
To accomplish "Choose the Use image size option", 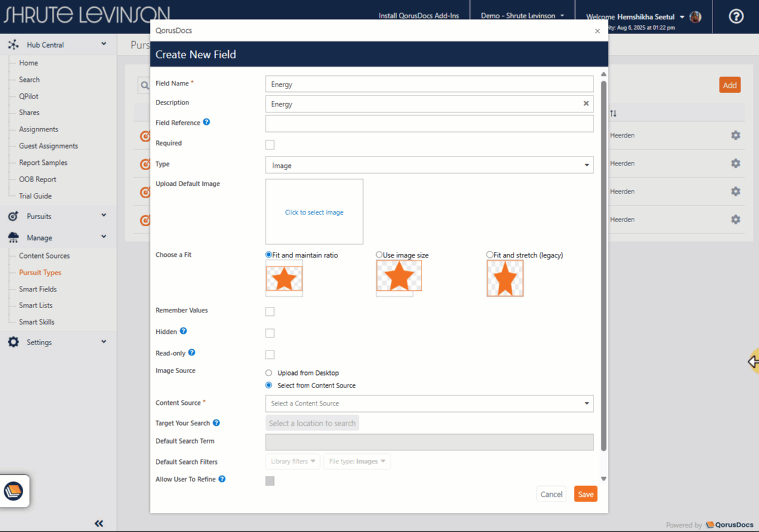I will pyautogui.click(x=379, y=255).
